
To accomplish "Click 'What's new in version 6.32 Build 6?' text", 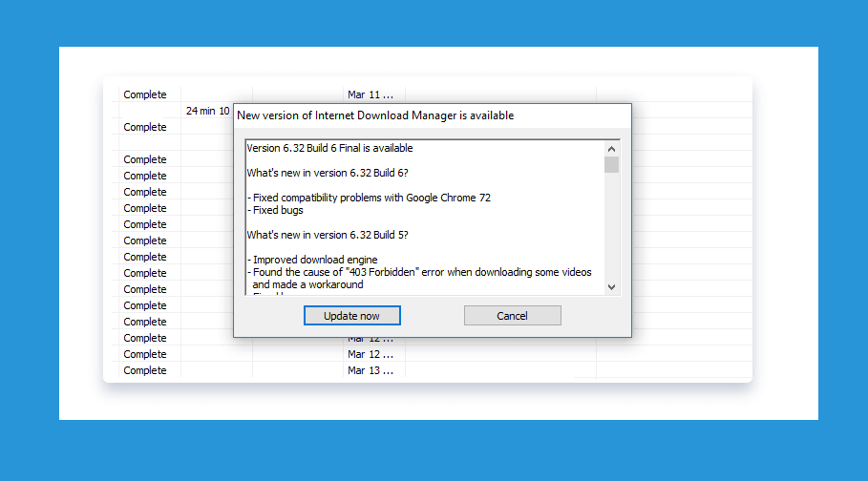I will coord(328,173).
